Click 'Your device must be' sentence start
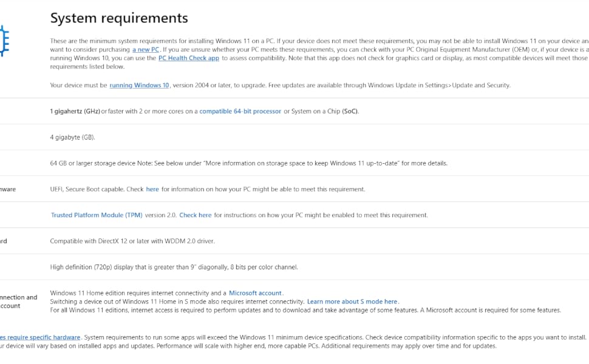 click(78, 85)
